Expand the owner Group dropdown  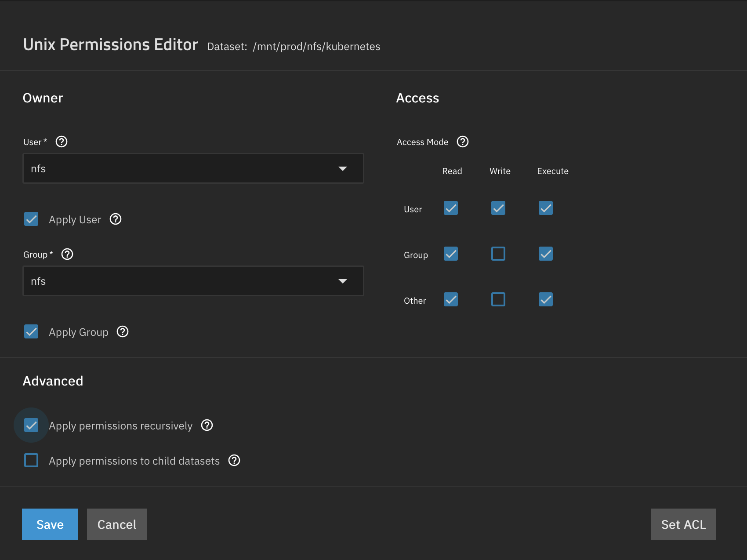click(193, 281)
